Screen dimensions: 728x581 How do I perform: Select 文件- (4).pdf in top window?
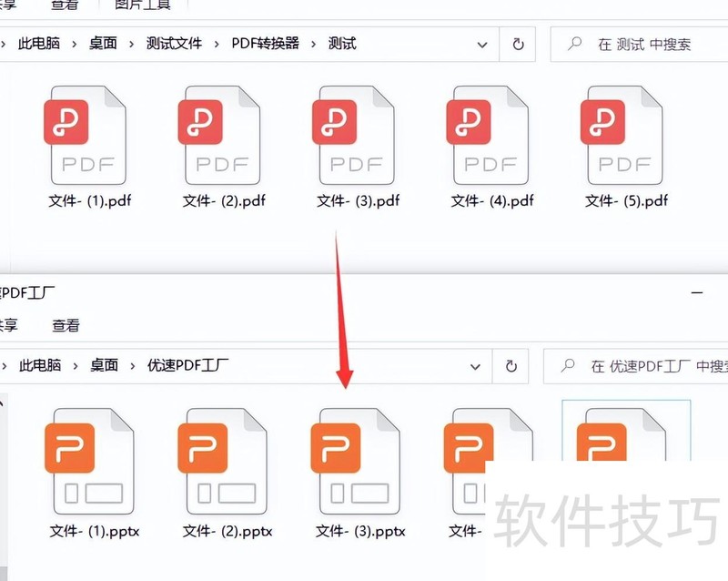(489, 137)
